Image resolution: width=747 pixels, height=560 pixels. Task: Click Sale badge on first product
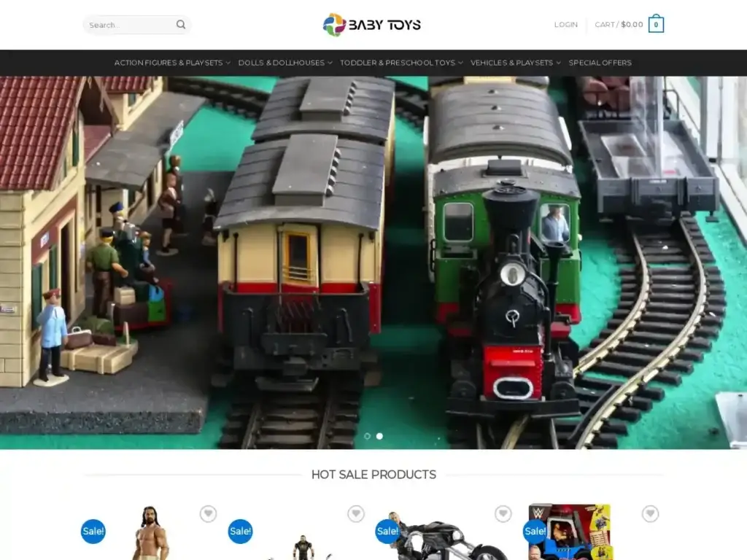click(93, 532)
